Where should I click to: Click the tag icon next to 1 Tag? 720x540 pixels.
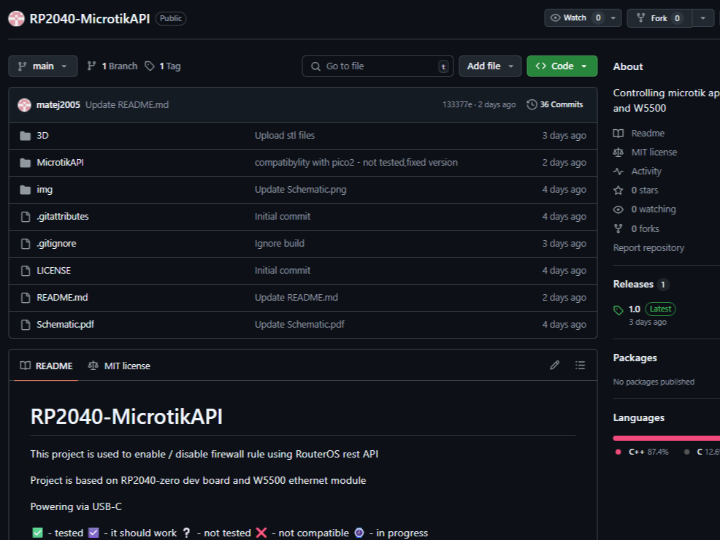coord(150,66)
